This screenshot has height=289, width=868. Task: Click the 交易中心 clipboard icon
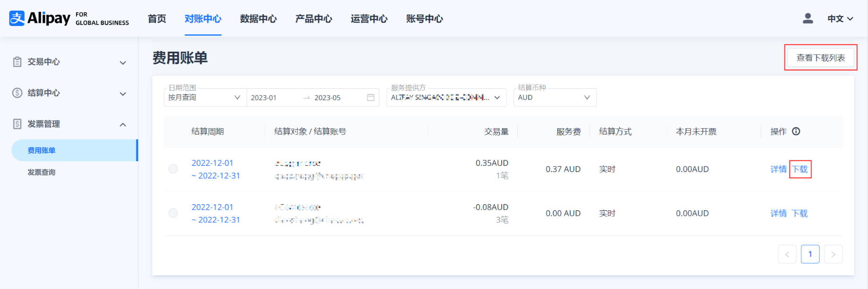[17, 62]
